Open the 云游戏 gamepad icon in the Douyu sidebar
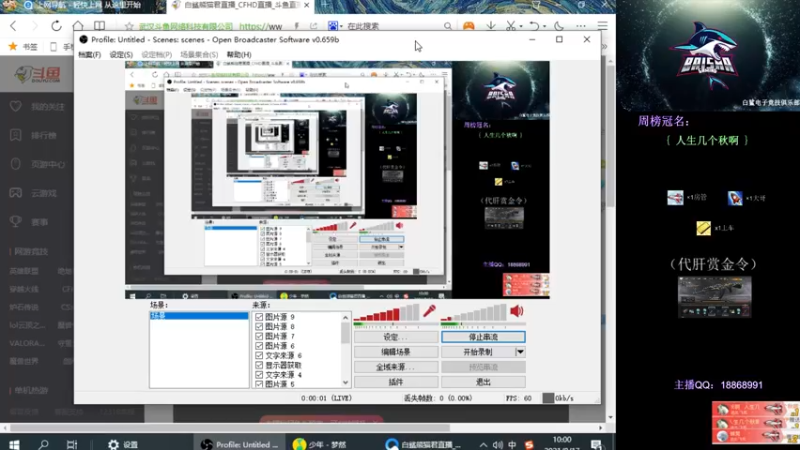The image size is (800, 450). (x=16, y=193)
